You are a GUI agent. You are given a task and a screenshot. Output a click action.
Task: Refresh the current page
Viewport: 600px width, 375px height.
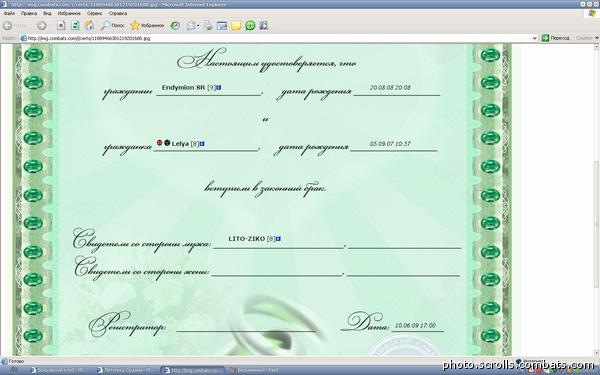point(75,26)
